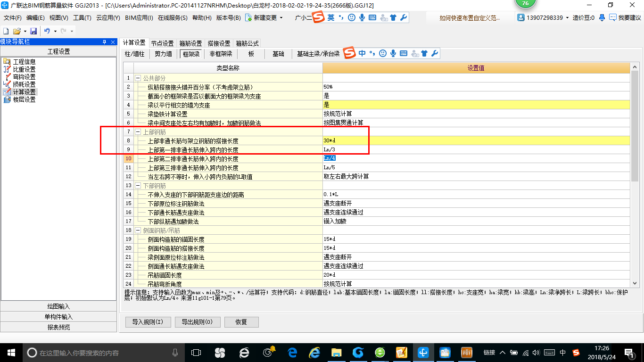Click the 新建变更 document icon
This screenshot has width=644, height=362.
[x=248, y=18]
